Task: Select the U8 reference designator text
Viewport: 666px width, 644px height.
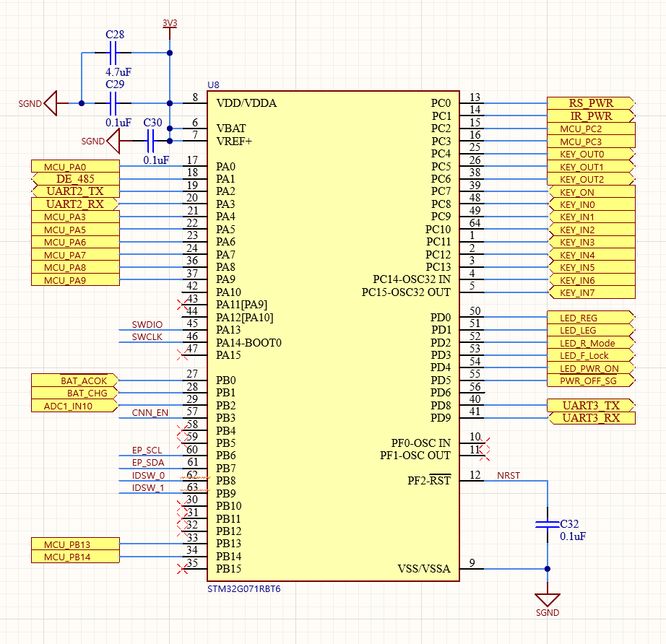Action: tap(212, 84)
